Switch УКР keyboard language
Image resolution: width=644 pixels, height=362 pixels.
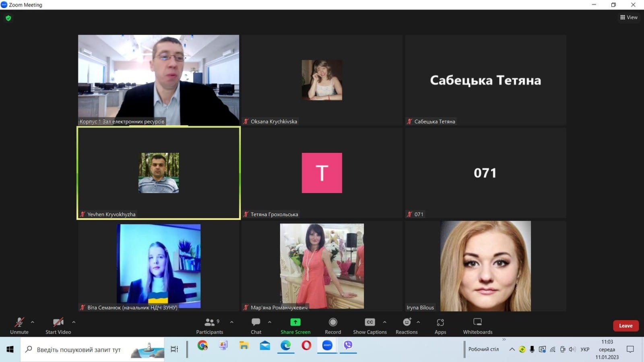pos(585,349)
